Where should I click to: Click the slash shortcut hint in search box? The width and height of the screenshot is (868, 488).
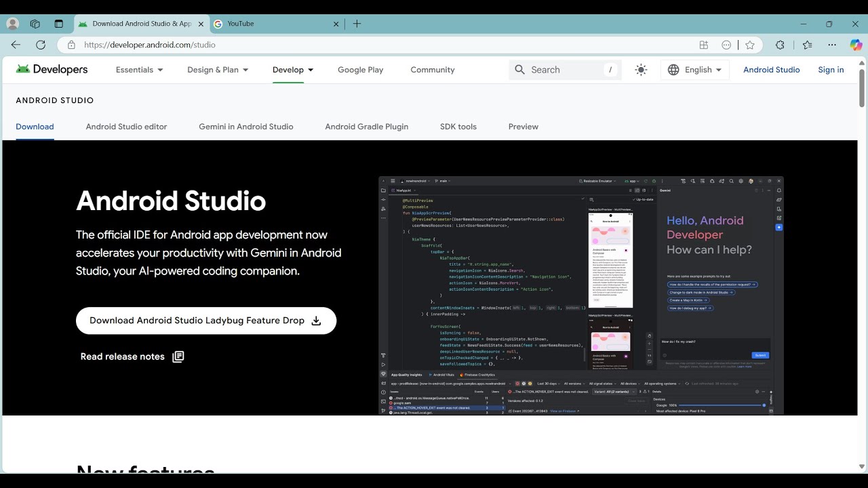pyautogui.click(x=610, y=70)
